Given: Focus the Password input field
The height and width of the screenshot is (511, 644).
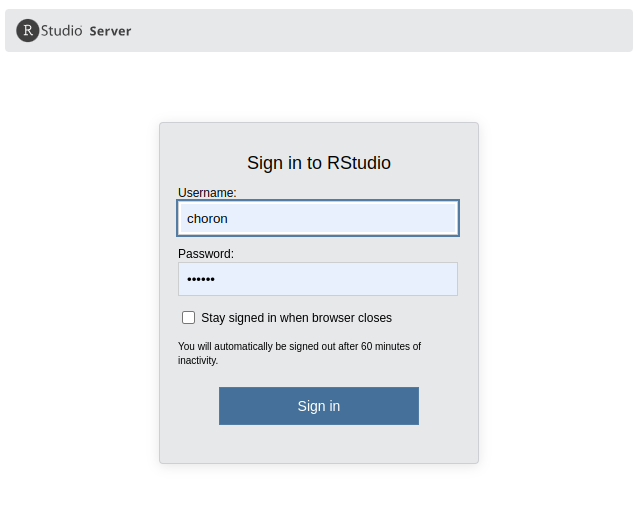Looking at the screenshot, I should 318,279.
